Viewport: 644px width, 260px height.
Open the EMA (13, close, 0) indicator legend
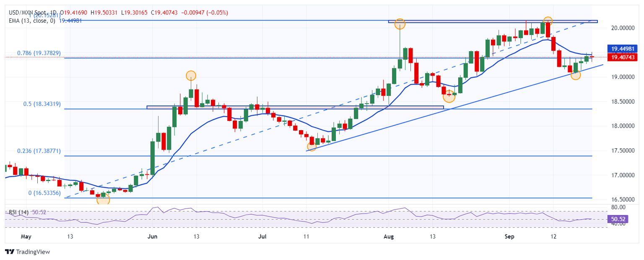(x=31, y=20)
